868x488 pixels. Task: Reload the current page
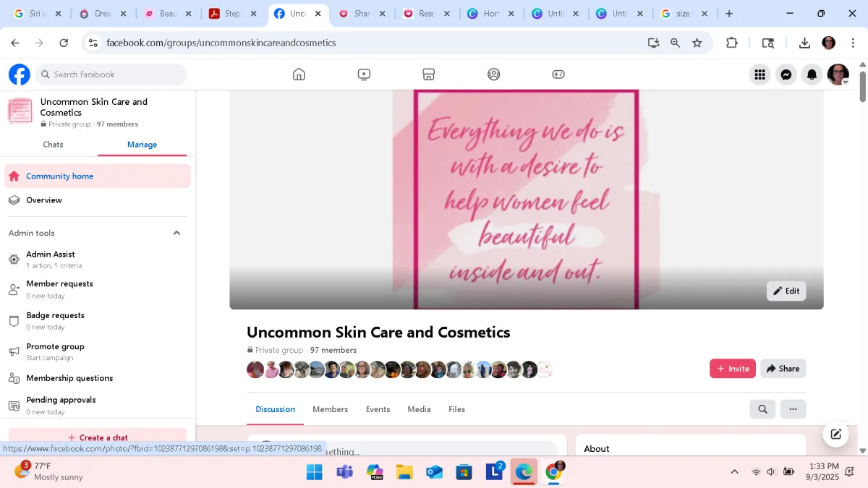click(x=64, y=43)
